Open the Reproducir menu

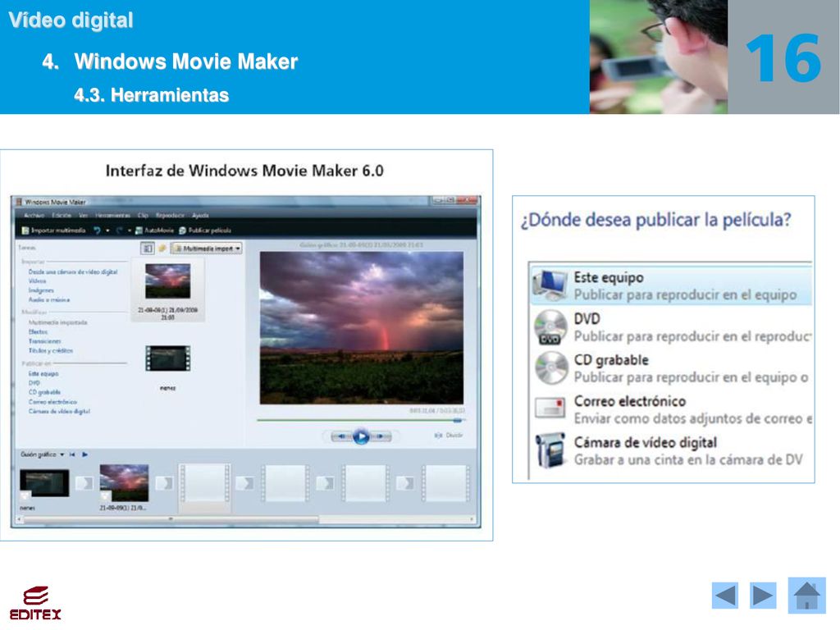click(170, 216)
